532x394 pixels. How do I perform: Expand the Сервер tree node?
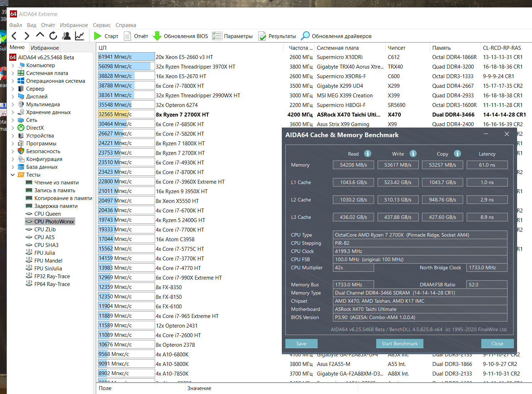click(13, 89)
